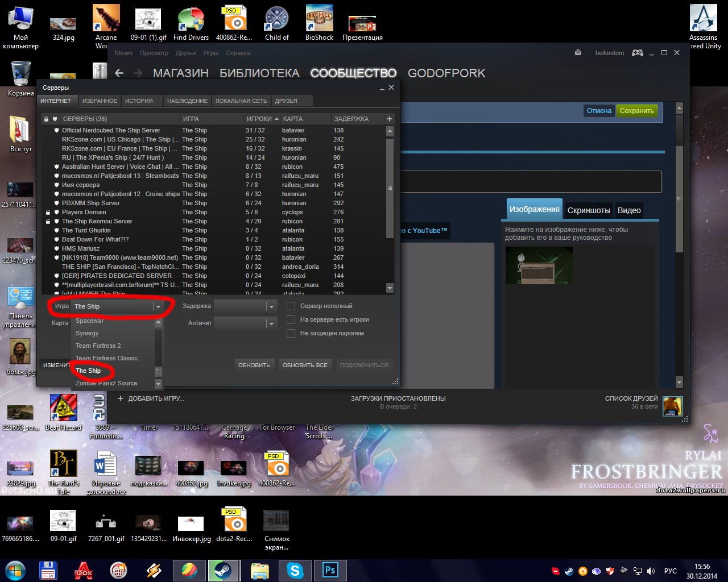Open the Windows Start menu
This screenshot has height=582, width=728.
(15, 570)
